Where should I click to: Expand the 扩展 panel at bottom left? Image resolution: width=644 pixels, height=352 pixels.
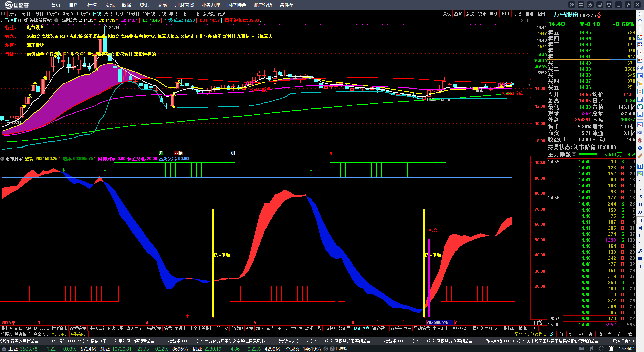[x=6, y=334]
